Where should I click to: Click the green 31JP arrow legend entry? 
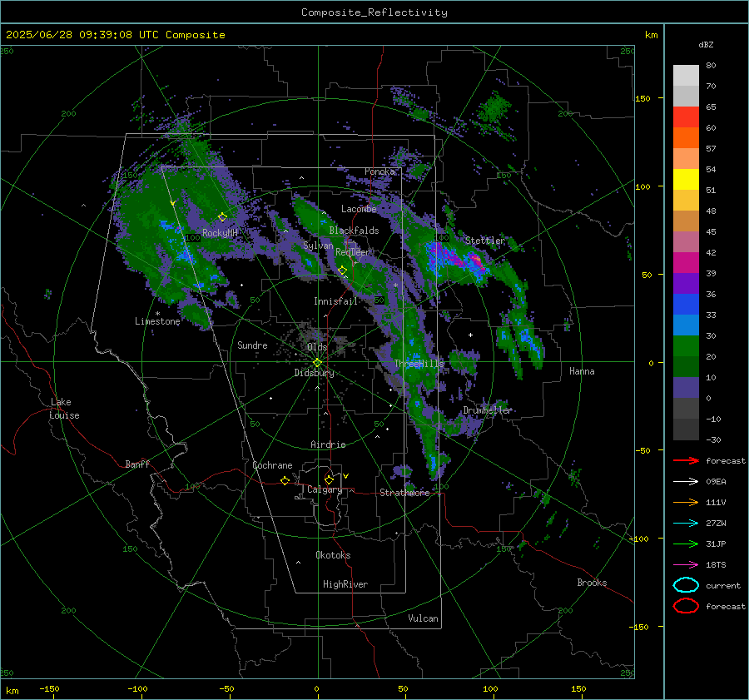click(x=686, y=544)
